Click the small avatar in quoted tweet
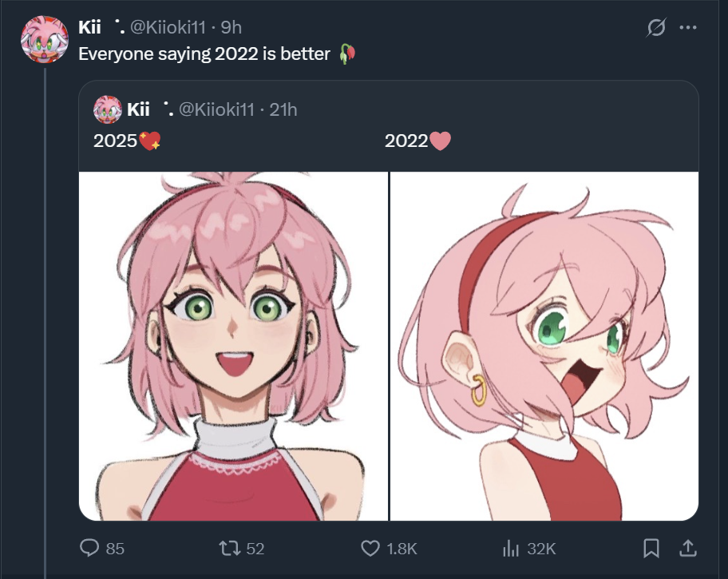Viewport: 728px width, 579px height. [108, 109]
